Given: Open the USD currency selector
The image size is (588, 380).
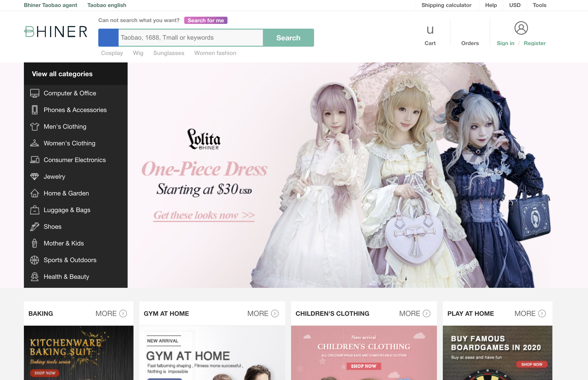Looking at the screenshot, I should pos(515,5).
